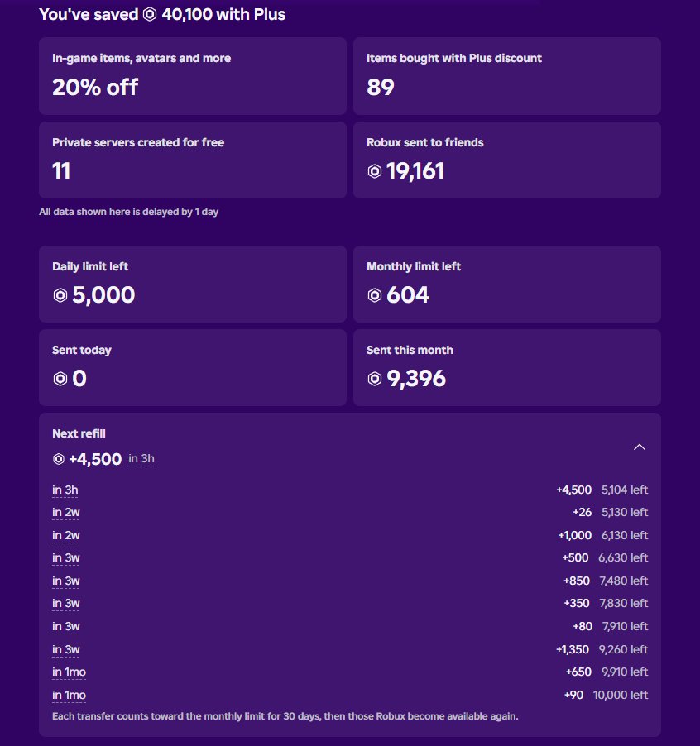Click the Robux icon in savings header
The width and height of the screenshot is (700, 746).
pyautogui.click(x=150, y=14)
